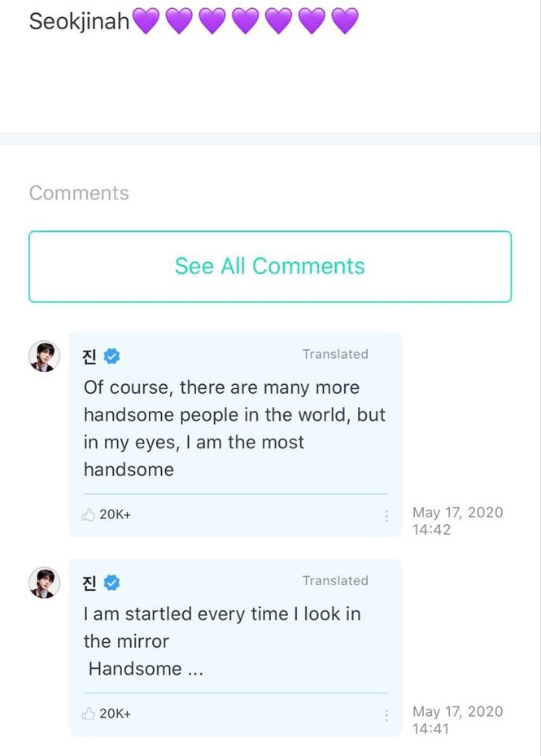
Task: Toggle Translated label on first comment
Action: [335, 354]
